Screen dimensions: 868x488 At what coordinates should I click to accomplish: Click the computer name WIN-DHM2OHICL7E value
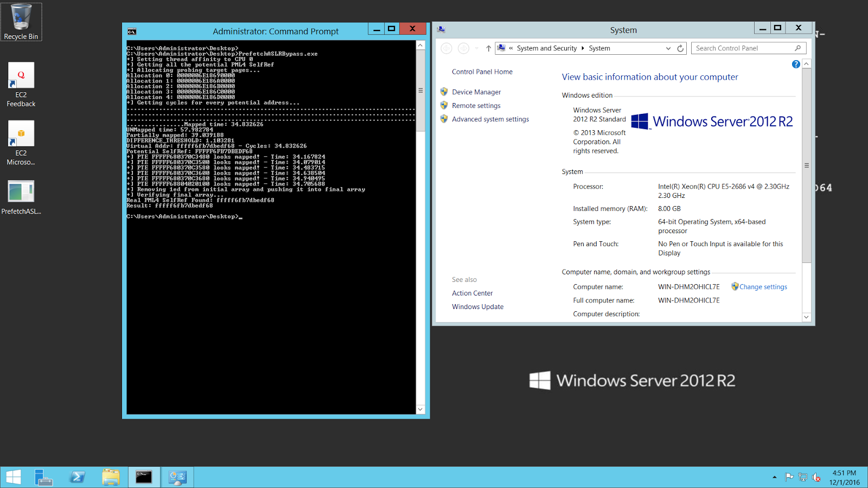click(x=688, y=287)
